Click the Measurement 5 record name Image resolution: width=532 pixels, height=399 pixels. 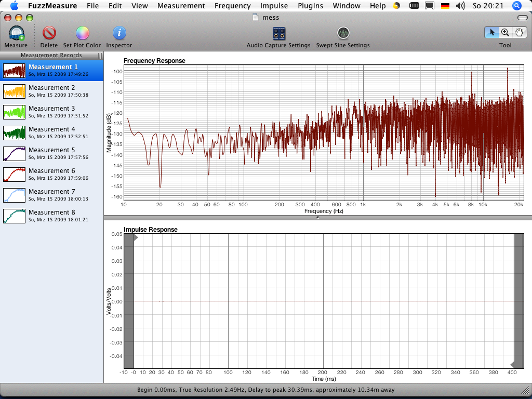51,150
